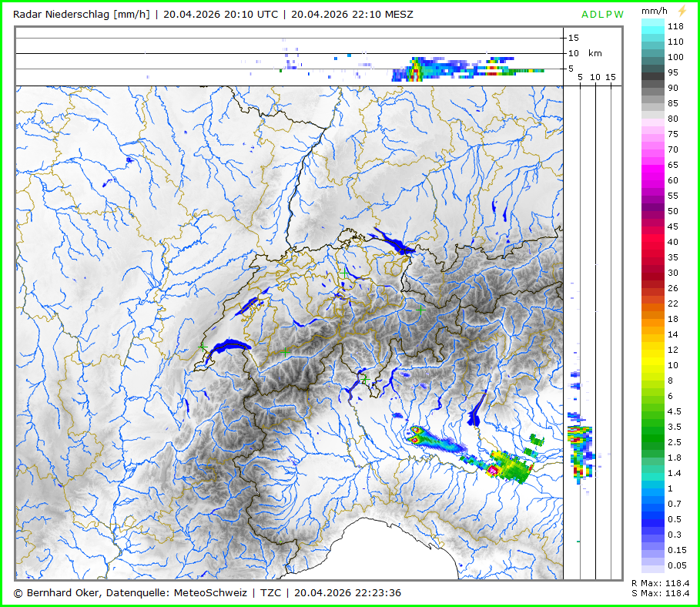Click Lake Garda on the map

pyautogui.click(x=477, y=411)
